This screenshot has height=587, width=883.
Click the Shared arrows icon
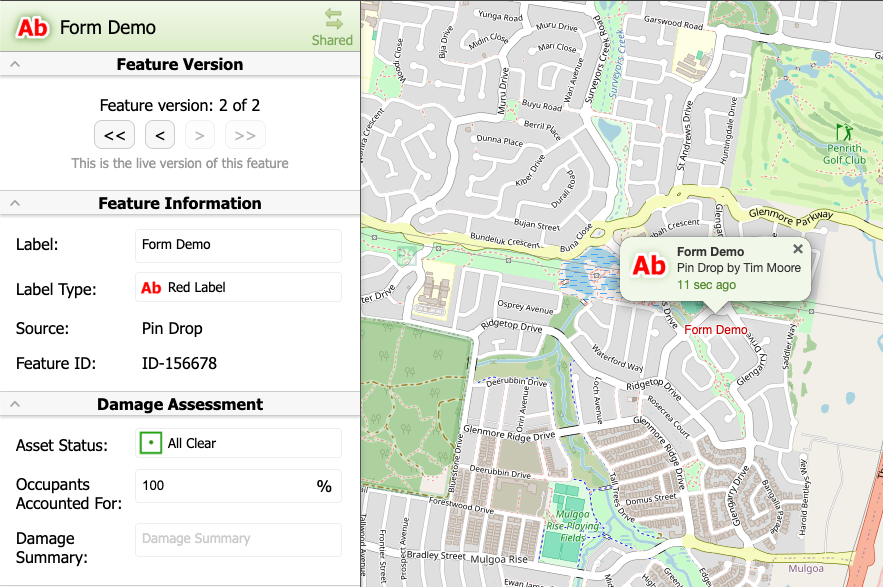(x=333, y=19)
